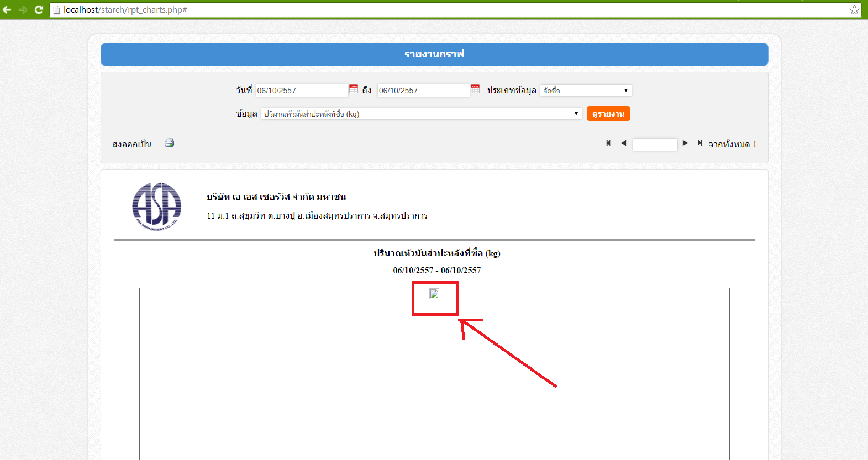Screen dimensions: 868x460
Task: Click the รายงานกราฟ header title
Action: point(434,54)
